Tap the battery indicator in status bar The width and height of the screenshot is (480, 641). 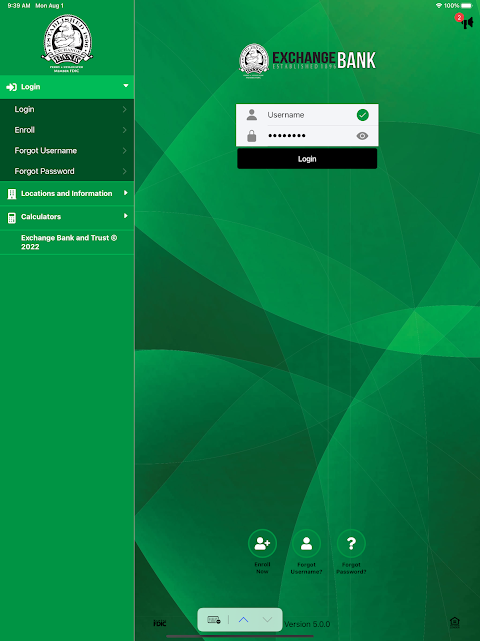[x=467, y=6]
